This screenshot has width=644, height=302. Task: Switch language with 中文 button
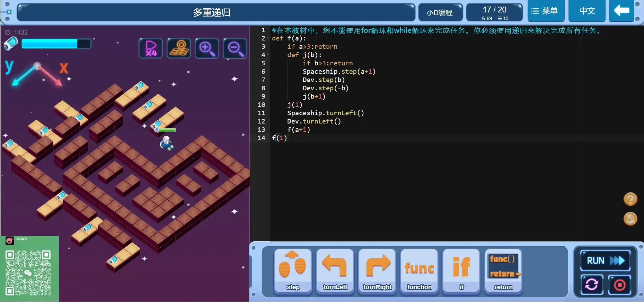(x=587, y=11)
